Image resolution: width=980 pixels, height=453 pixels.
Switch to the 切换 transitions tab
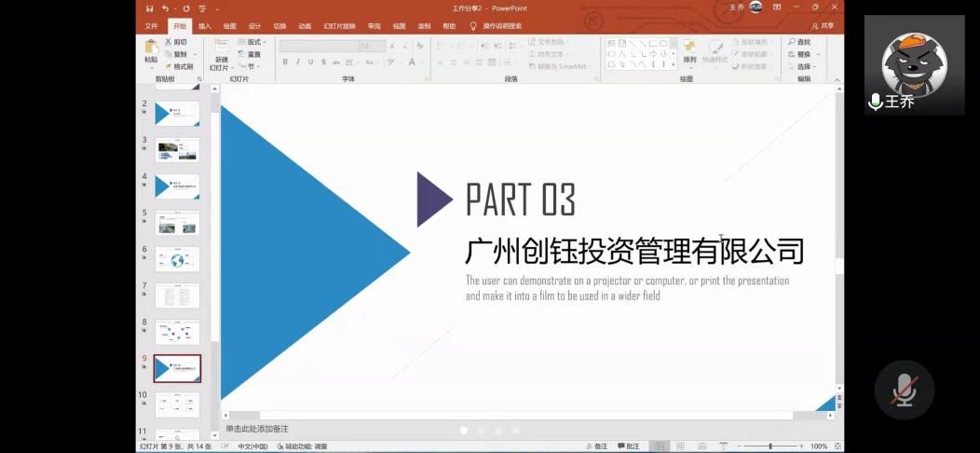(x=279, y=26)
